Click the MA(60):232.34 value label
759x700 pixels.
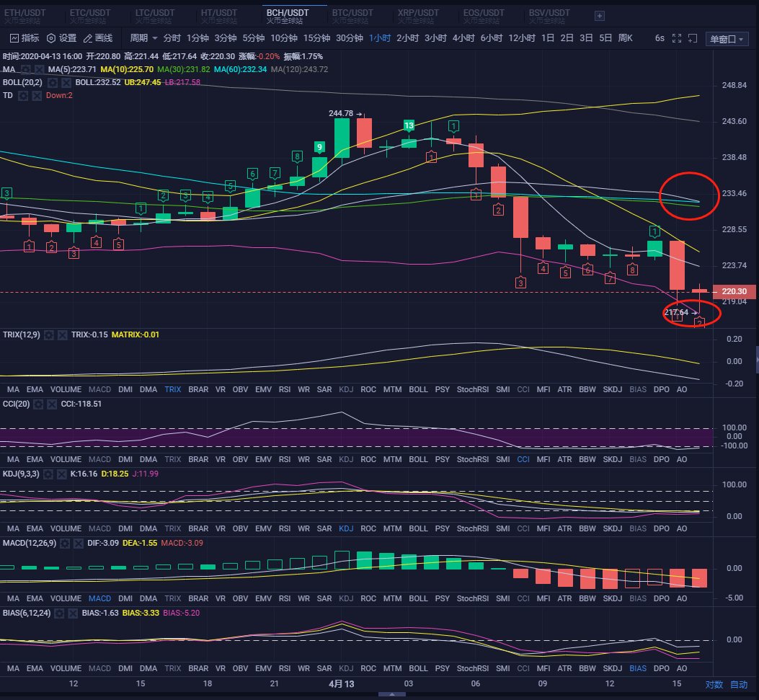[240, 70]
